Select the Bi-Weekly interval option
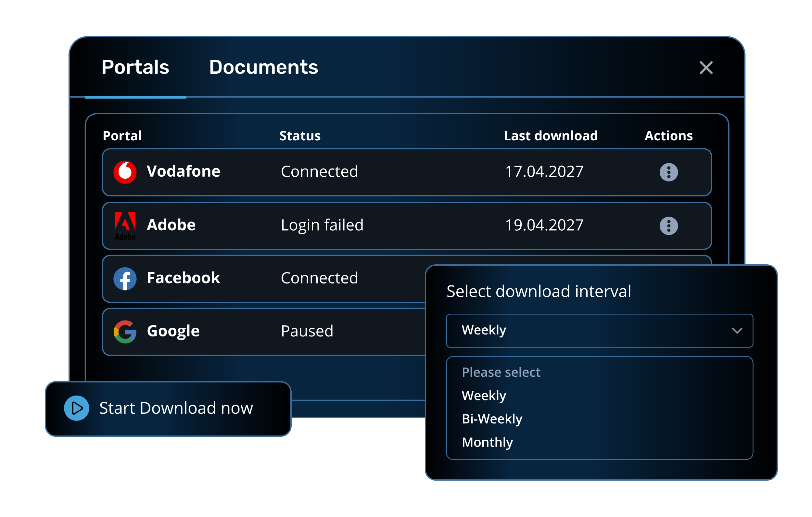 [492, 419]
